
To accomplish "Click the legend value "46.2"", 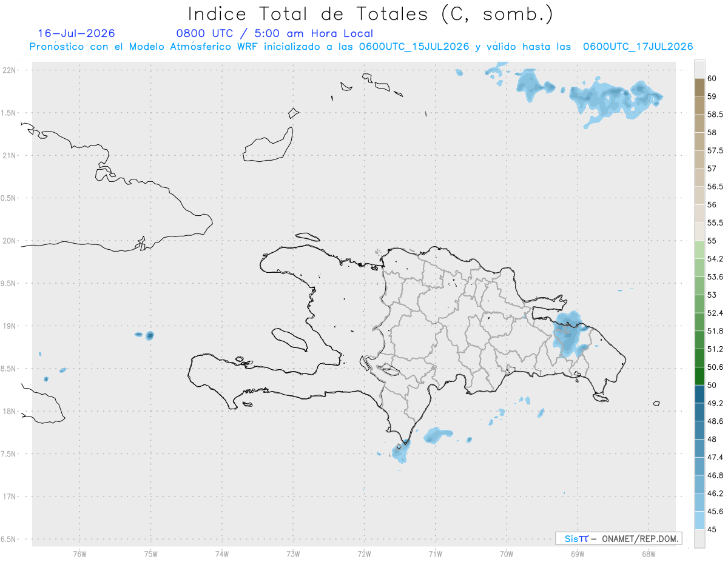I will pyautogui.click(x=715, y=493).
